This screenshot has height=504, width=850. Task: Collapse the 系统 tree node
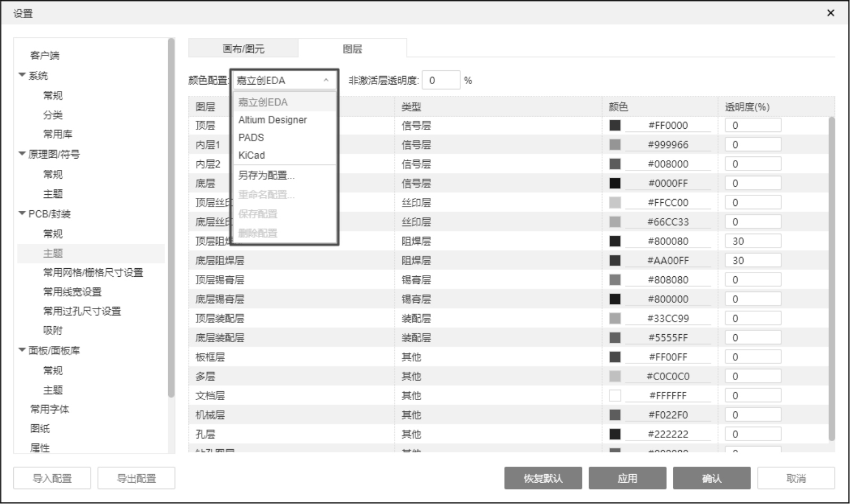(22, 75)
